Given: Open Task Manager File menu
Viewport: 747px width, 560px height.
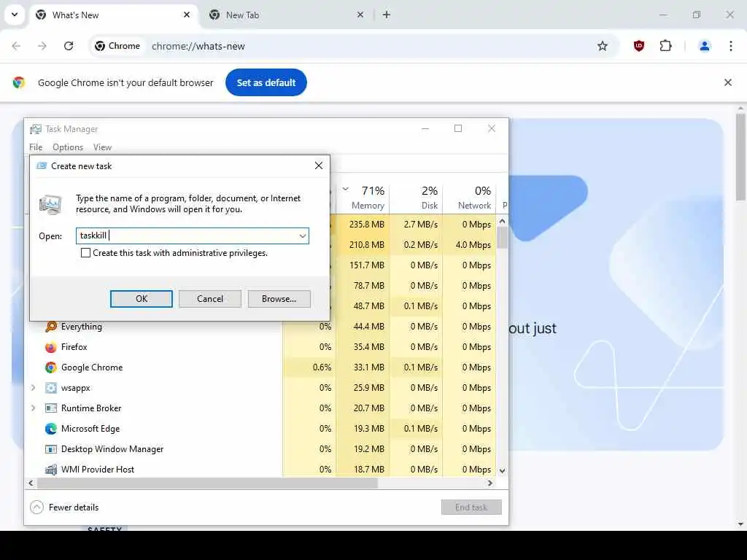Looking at the screenshot, I should coord(36,147).
